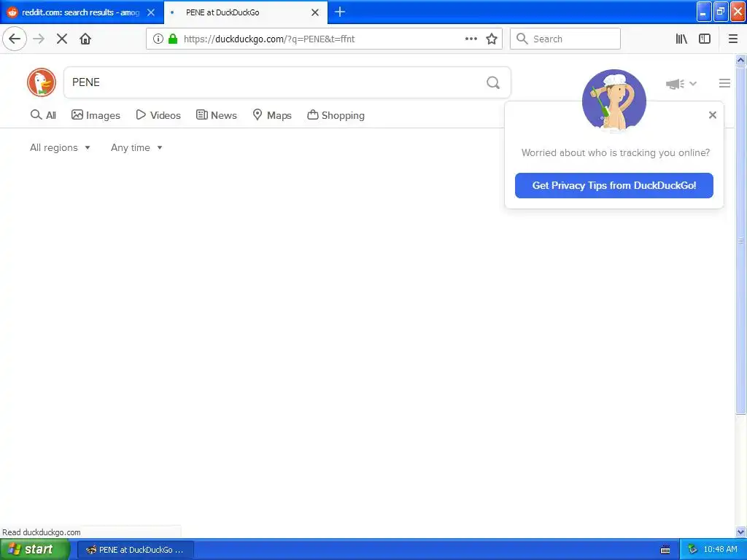
Task: Click the vertical scrollbar down arrow
Action: click(x=740, y=532)
